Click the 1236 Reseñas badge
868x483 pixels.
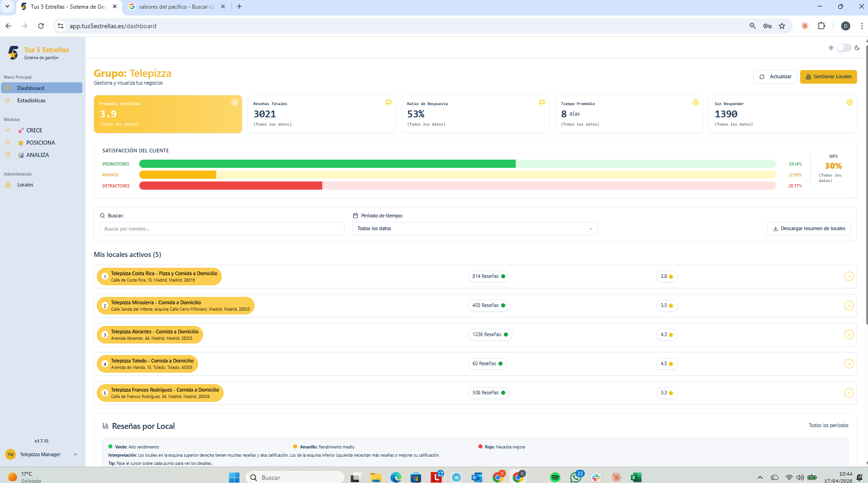[490, 334]
